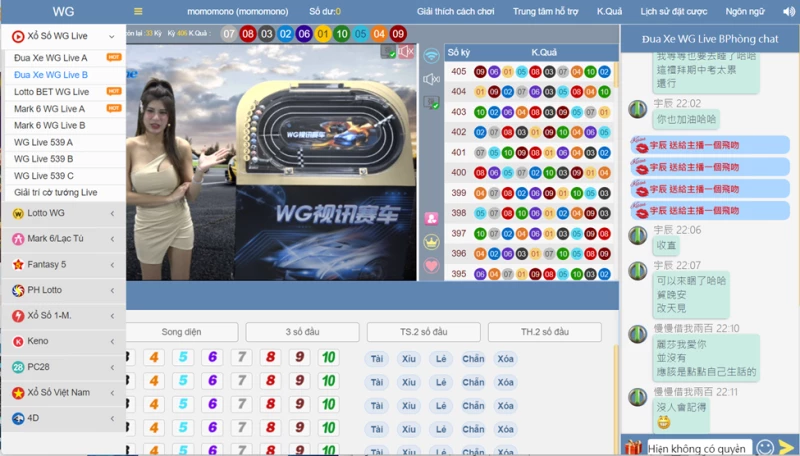This screenshot has width=800, height=456.
Task: Expand the PC28 category
Action: coord(112,367)
